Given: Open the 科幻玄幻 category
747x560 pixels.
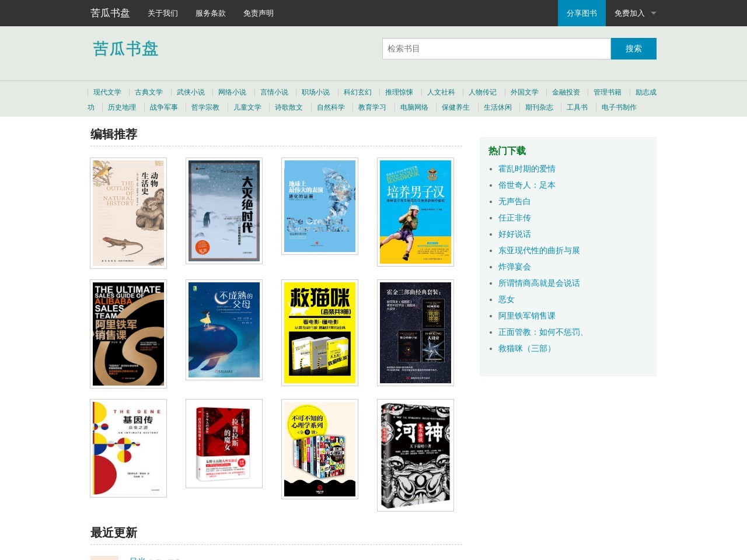Looking at the screenshot, I should [x=358, y=92].
